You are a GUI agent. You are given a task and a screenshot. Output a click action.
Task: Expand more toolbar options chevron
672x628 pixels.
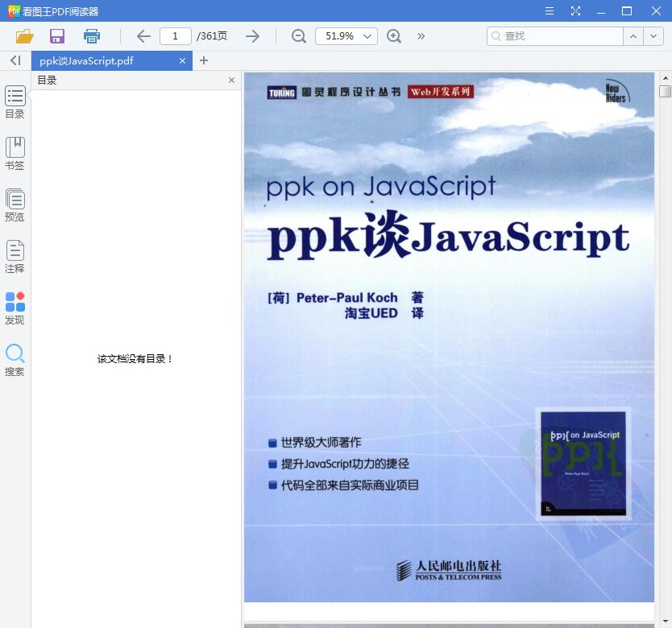(421, 36)
